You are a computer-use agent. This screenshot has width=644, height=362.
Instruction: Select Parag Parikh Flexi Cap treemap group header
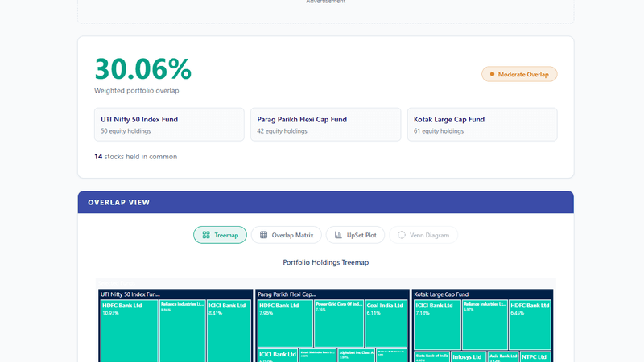point(332,294)
